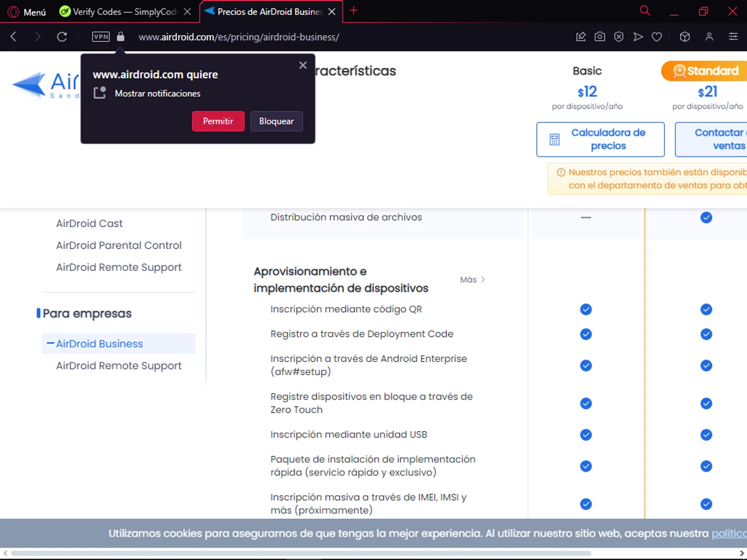The image size is (747, 560).
Task: Open the Calculadora de precios button
Action: coord(601,139)
